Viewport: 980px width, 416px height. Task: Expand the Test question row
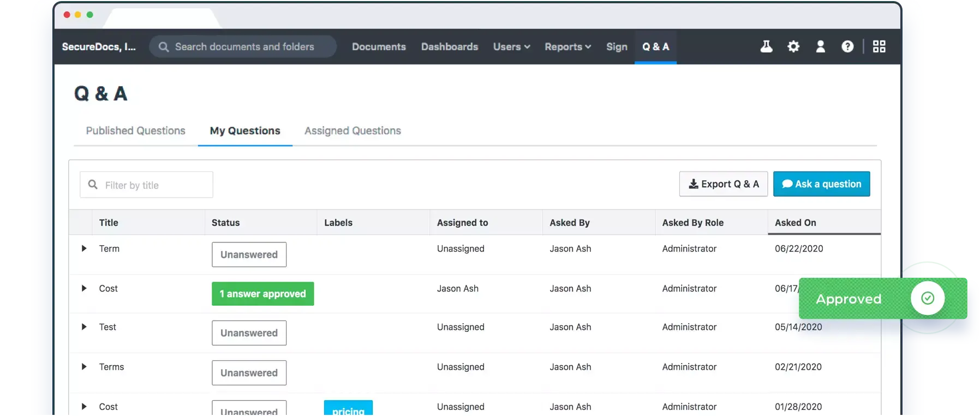(84, 327)
